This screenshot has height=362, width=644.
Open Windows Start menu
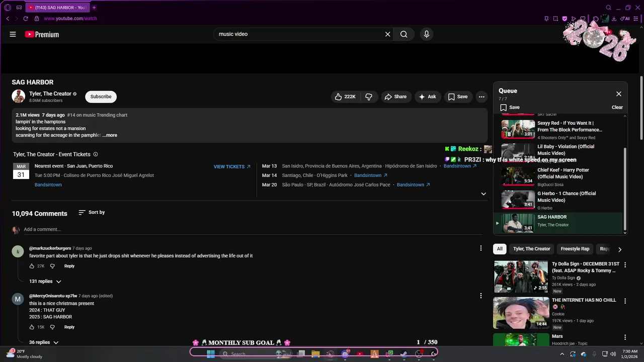tap(211, 354)
